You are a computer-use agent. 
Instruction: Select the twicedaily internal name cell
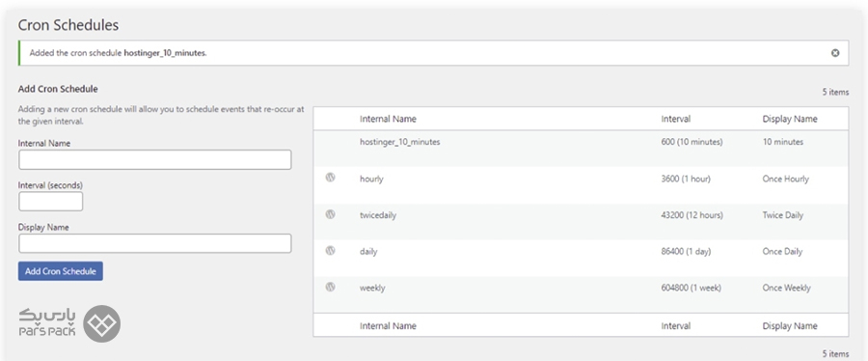pos(378,215)
